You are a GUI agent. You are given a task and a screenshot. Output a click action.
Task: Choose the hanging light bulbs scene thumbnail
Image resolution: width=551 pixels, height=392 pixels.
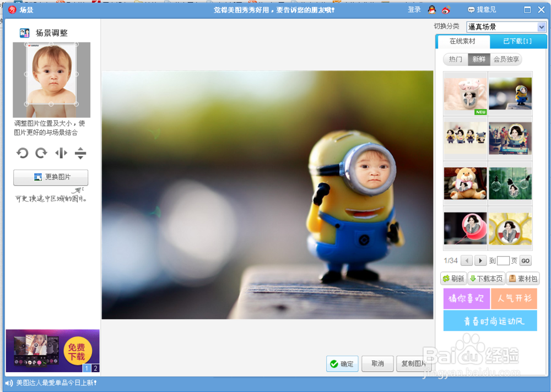(x=510, y=184)
